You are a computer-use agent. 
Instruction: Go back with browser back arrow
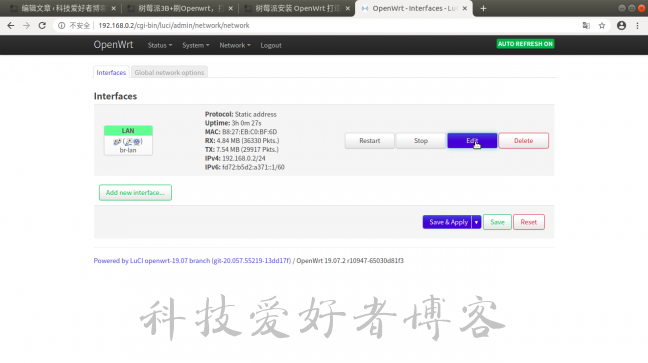11,26
